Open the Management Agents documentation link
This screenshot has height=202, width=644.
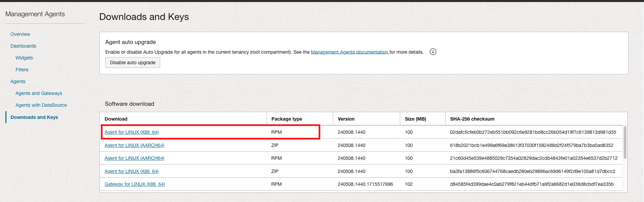pos(349,52)
